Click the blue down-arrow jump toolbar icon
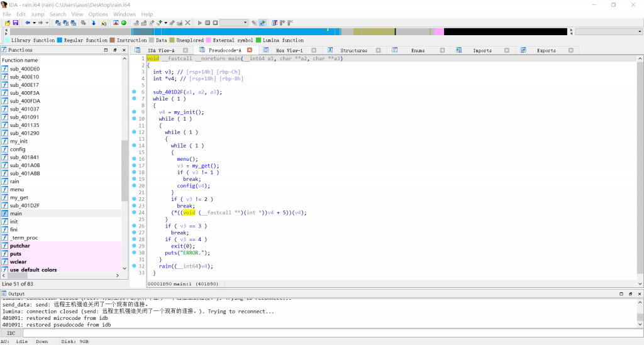Image resolution: width=644 pixels, height=345 pixels. point(93,23)
